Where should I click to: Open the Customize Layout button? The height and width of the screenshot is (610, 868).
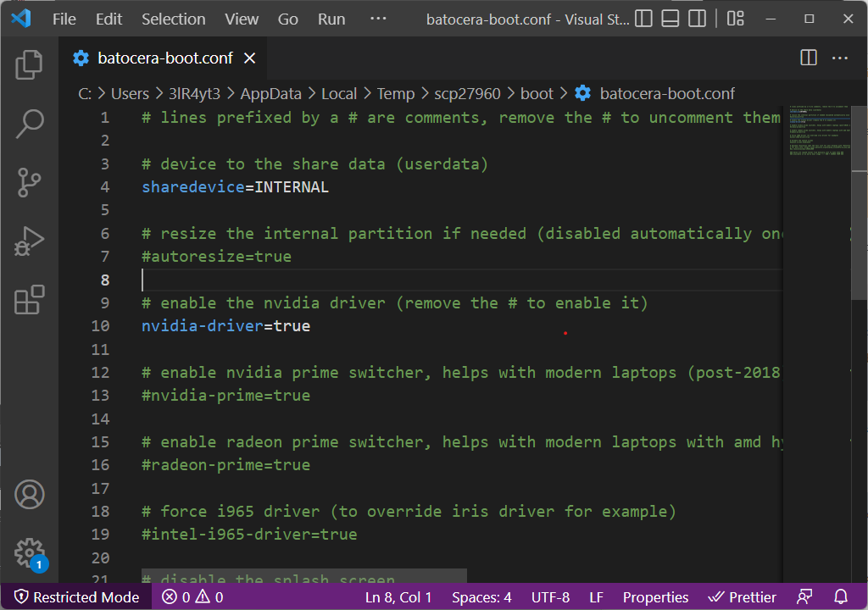(x=735, y=19)
